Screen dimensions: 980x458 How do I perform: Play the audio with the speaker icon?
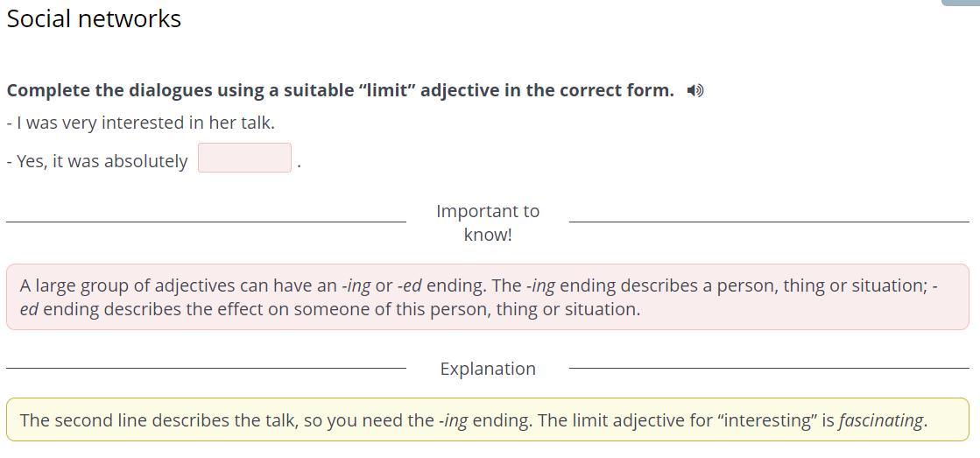coord(694,90)
